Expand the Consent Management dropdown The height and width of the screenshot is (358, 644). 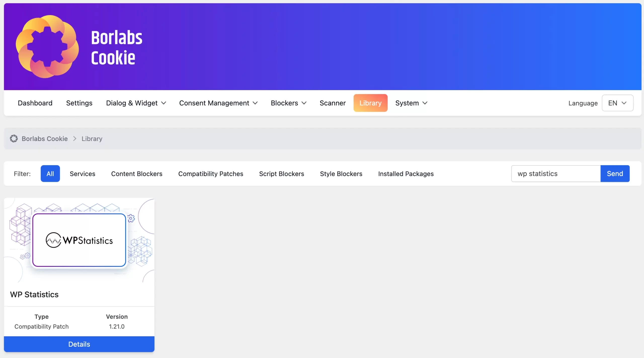pyautogui.click(x=218, y=103)
